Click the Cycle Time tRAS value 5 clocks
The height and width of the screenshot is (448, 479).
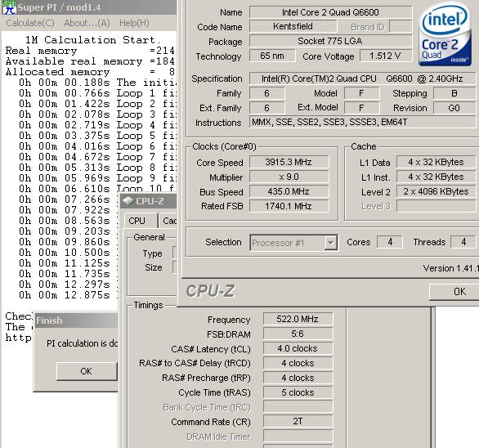(298, 392)
